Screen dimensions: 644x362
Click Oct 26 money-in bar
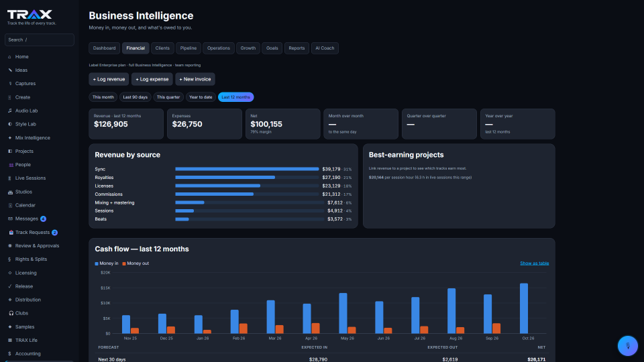[x=524, y=308]
